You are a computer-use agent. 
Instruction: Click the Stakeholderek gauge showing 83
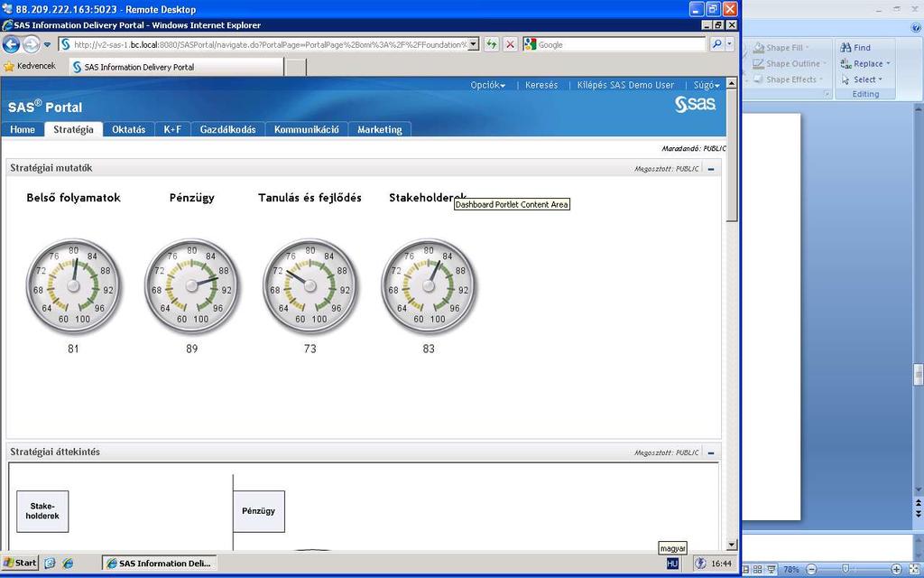coord(429,286)
